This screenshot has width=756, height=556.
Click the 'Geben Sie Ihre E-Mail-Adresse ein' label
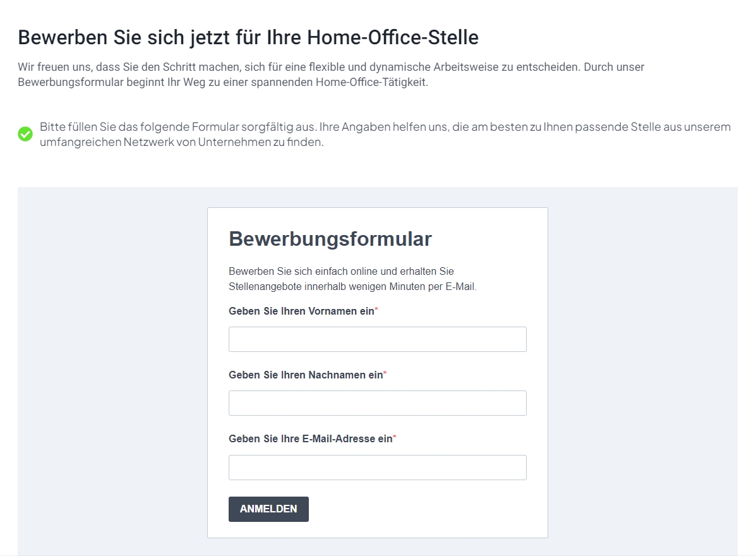(x=311, y=438)
